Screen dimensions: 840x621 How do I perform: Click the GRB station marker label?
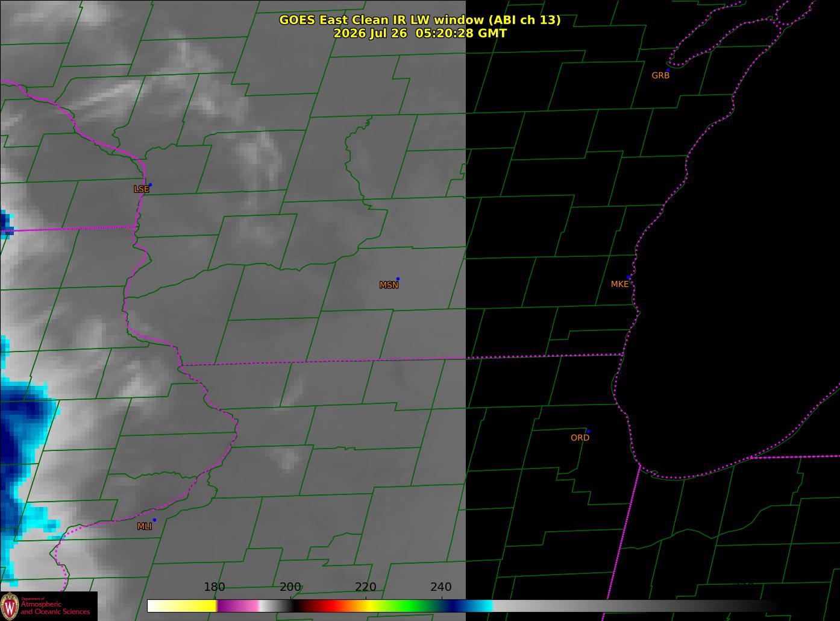[x=660, y=75]
